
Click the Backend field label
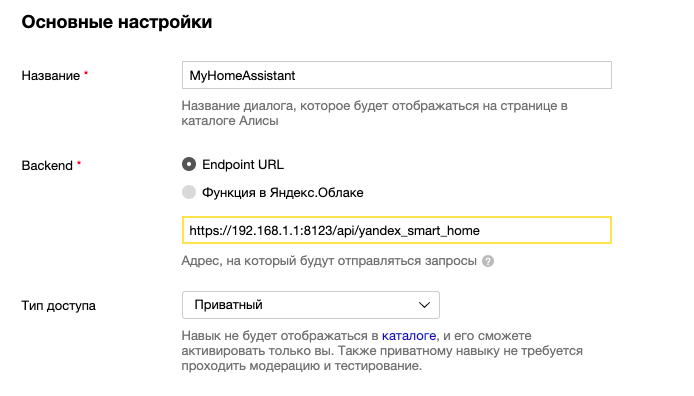click(47, 165)
